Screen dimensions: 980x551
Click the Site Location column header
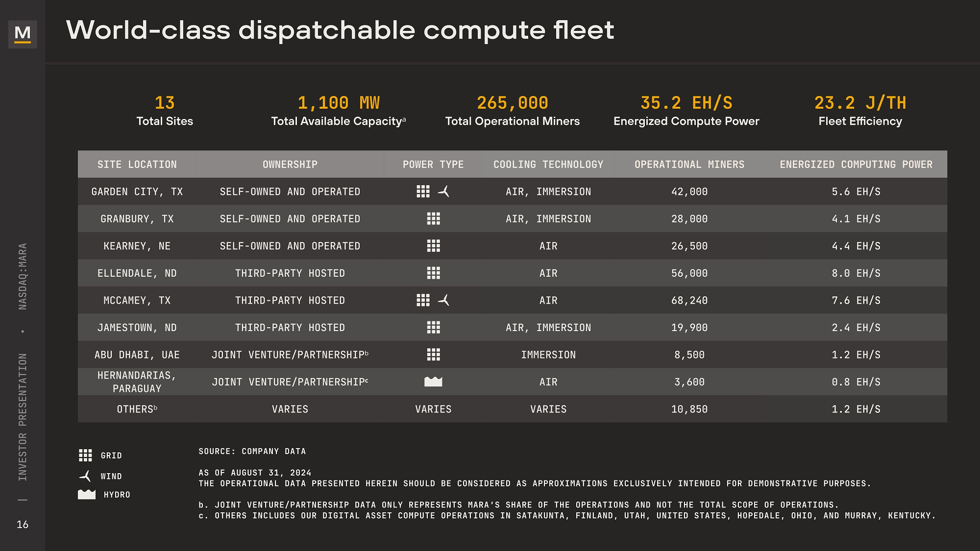(x=137, y=165)
